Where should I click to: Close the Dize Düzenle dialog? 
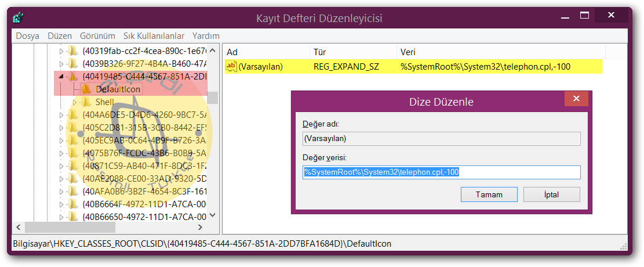576,99
